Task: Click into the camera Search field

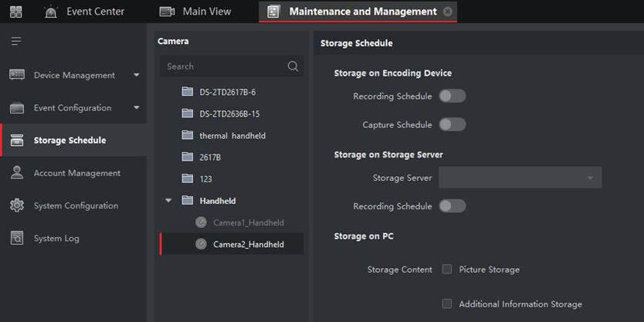Action: [224, 66]
